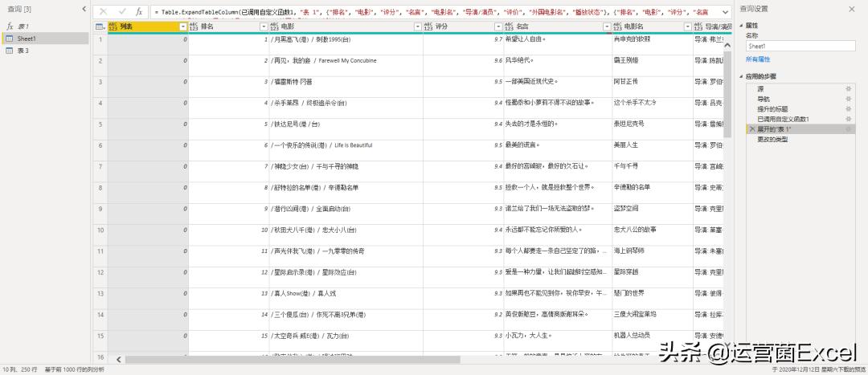Click the horizontal scrollbar thumb
868x375 pixels.
point(293,360)
